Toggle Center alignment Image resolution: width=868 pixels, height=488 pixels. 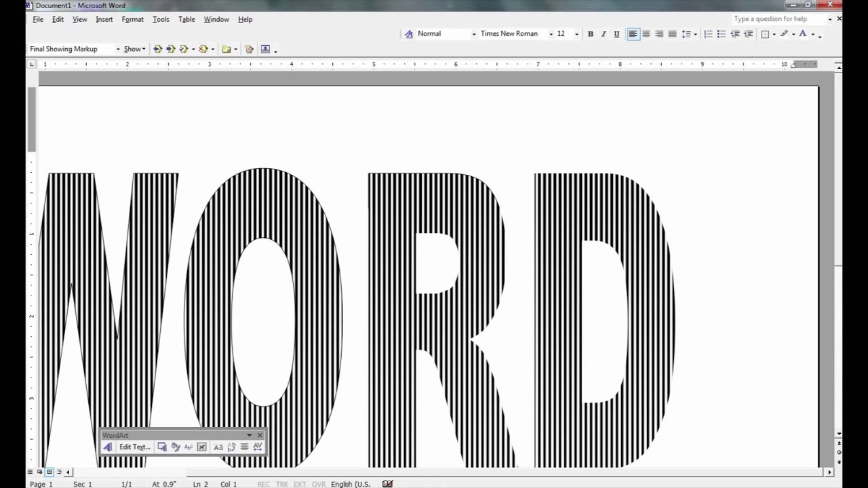(646, 34)
